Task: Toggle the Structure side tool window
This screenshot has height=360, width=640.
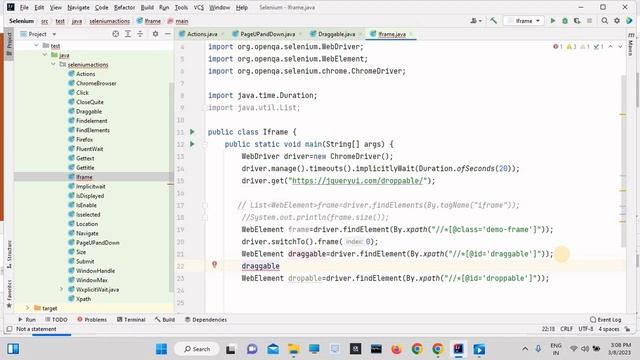Action: (x=9, y=254)
